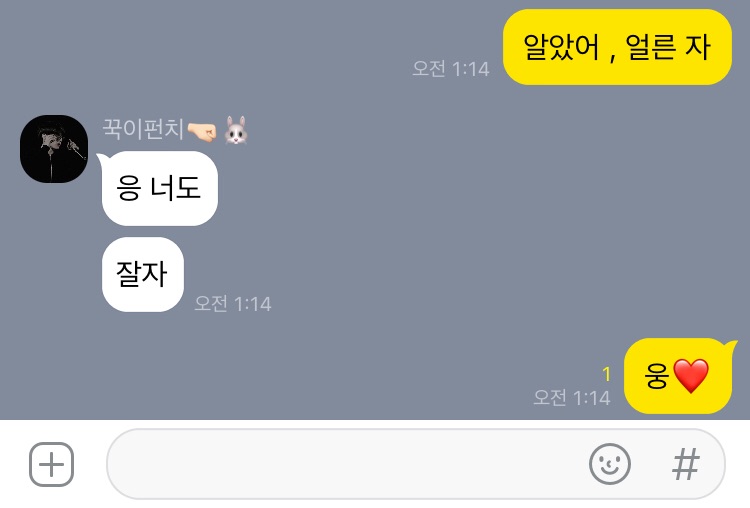Viewport: 750px width, 508px height.
Task: Tap timestamp 오전 1:14 beside 잘자
Action: click(233, 304)
